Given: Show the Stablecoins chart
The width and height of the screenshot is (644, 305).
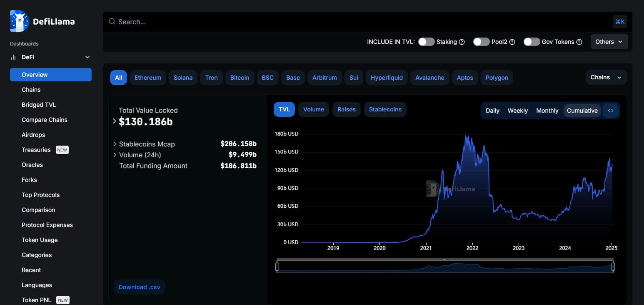Looking at the screenshot, I should tap(385, 109).
